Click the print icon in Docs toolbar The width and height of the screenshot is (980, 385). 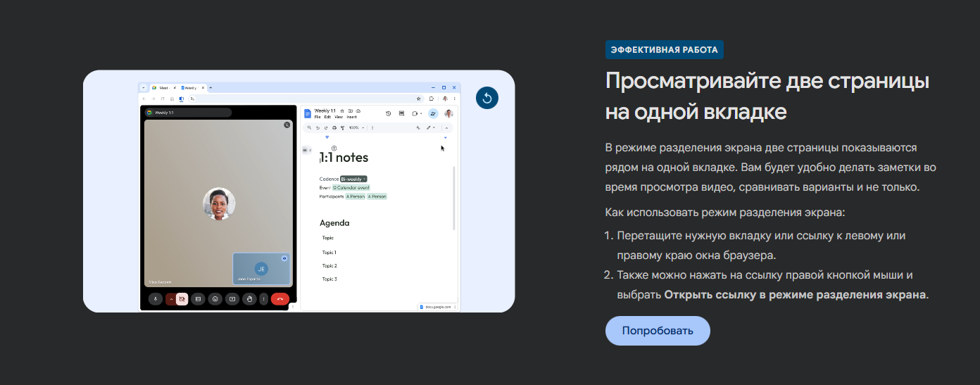334,128
